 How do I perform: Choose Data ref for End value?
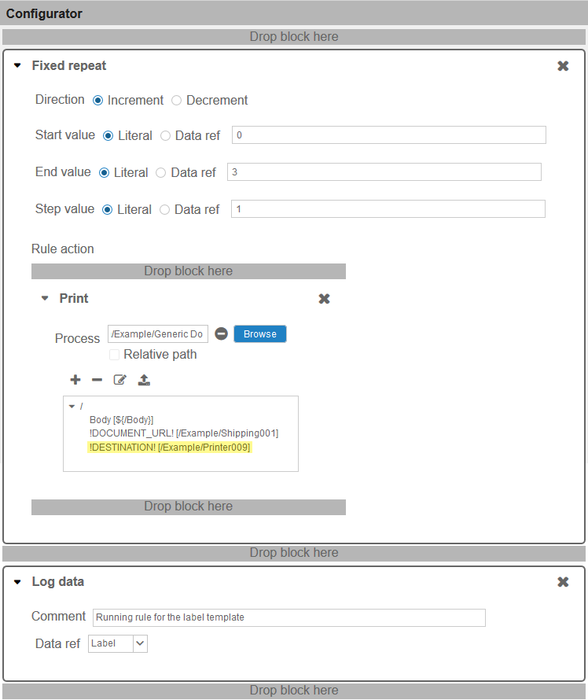160,173
